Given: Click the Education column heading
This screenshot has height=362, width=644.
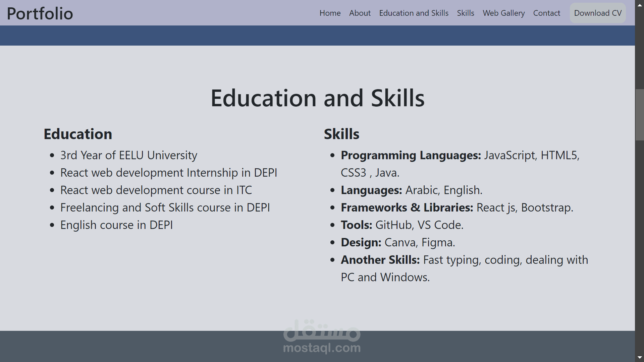Looking at the screenshot, I should click(78, 134).
